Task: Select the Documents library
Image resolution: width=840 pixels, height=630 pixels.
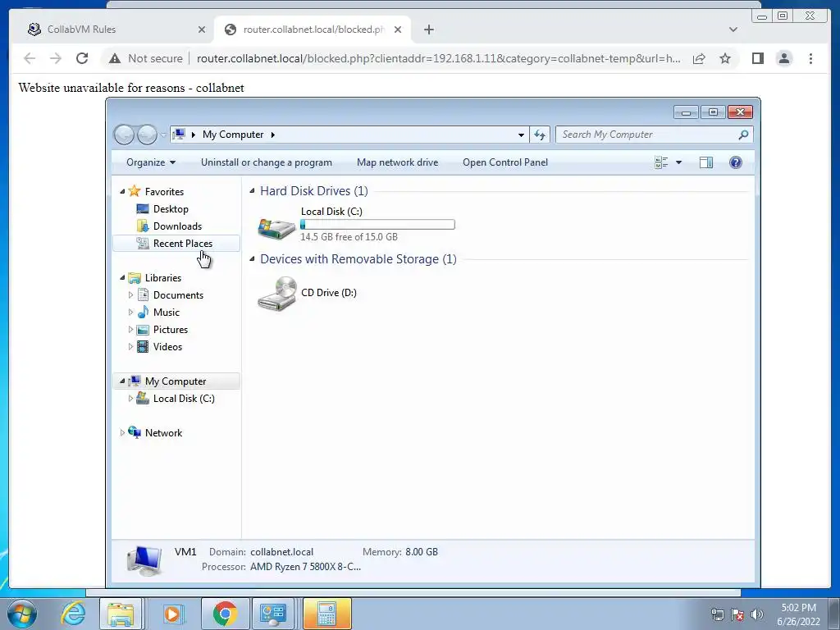Action: (178, 295)
